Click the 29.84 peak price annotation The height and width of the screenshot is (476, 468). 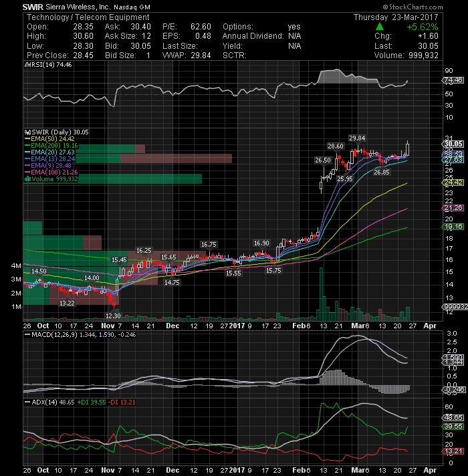point(357,138)
